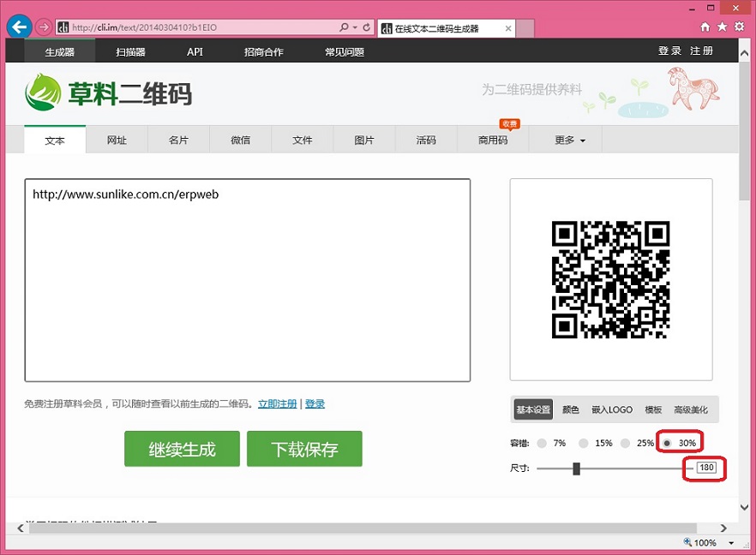Viewport: 756px width, 555px height.
Task: Click the 下载保存 button
Action: (304, 449)
